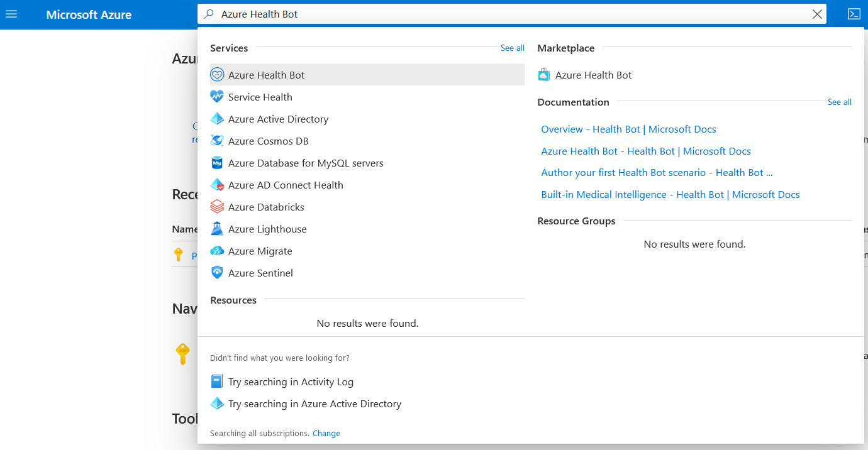Viewport: 868px width, 450px height.
Task: Click the Azure Active Directory icon near Try searching
Action: pyautogui.click(x=217, y=403)
